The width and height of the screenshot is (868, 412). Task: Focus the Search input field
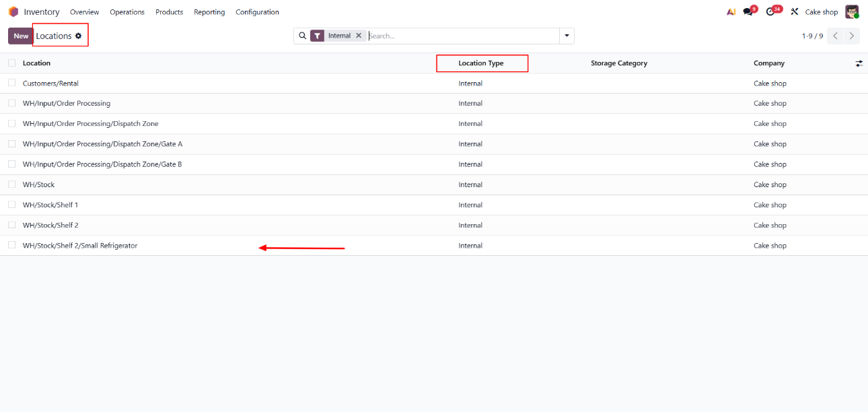462,36
